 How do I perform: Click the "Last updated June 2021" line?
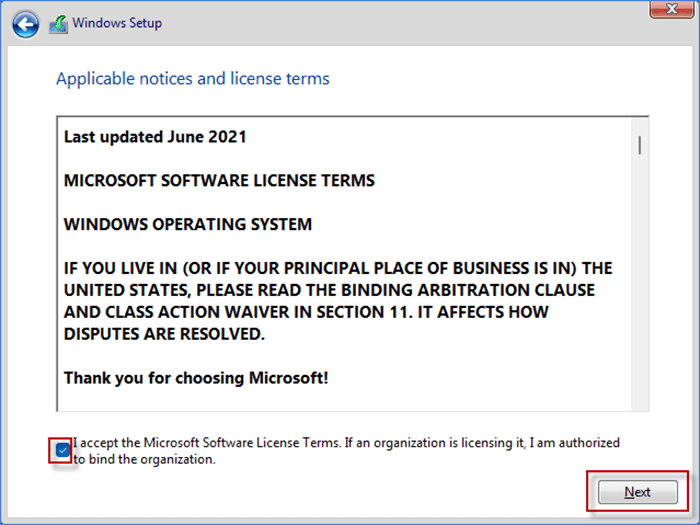coord(155,137)
